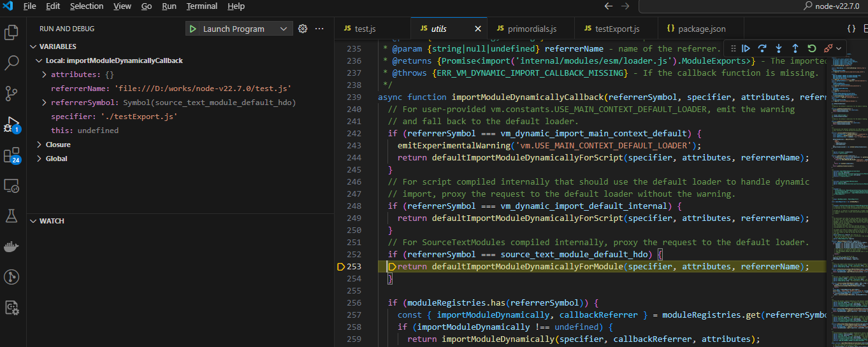Viewport: 868px width, 347px height.
Task: Open the Launch Program configuration dropdown
Action: (283, 29)
